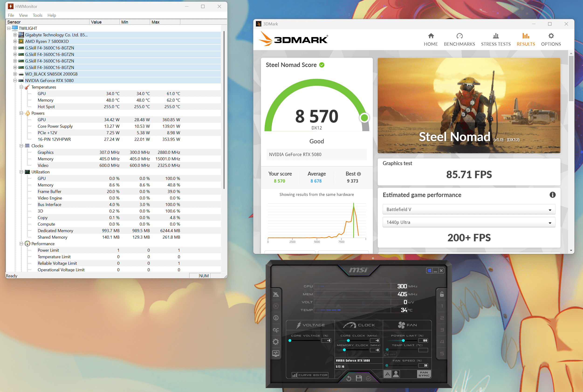Open 3DMark Stress Tests section
Viewport: 583px width, 392px height.
click(x=496, y=39)
